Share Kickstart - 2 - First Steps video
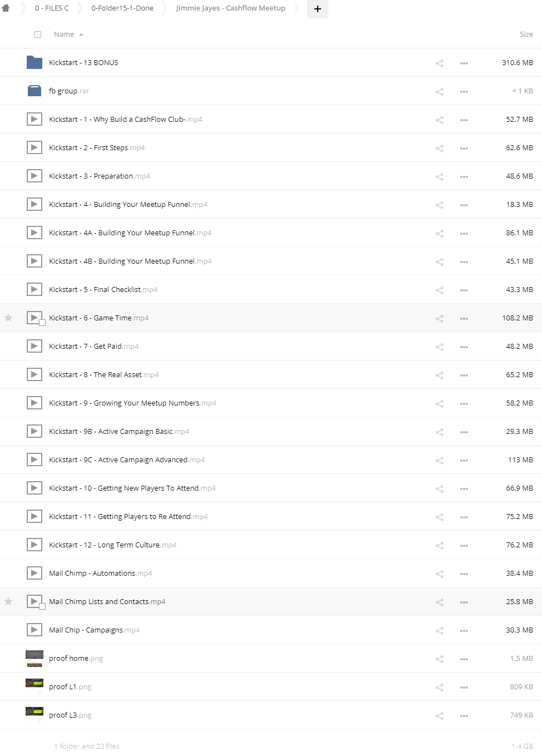 [x=440, y=149]
